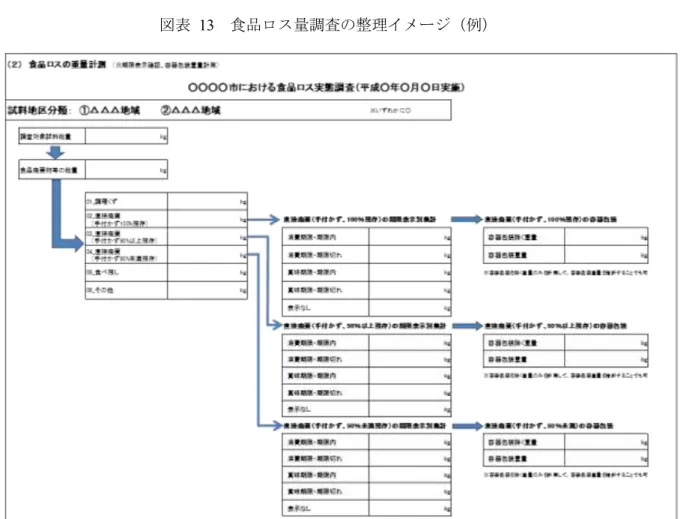Click 賞味期限-期限切れ in the 50%以上残存 table
Viewport: 683px width, 519px height.
pyautogui.click(x=325, y=393)
